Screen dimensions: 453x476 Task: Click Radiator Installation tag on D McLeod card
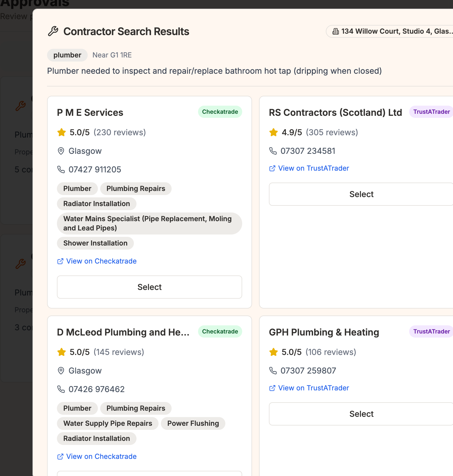(97, 439)
